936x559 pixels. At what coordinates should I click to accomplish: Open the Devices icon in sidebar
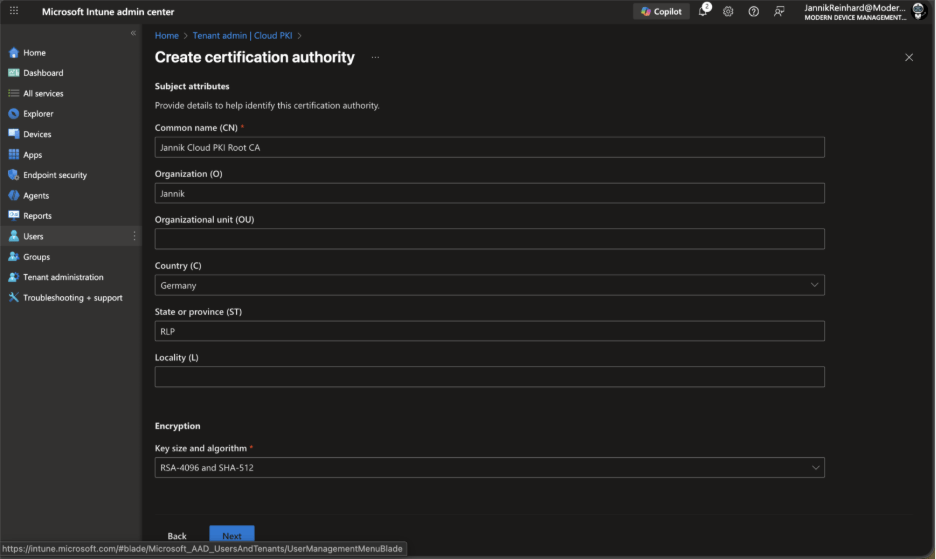pyautogui.click(x=14, y=134)
